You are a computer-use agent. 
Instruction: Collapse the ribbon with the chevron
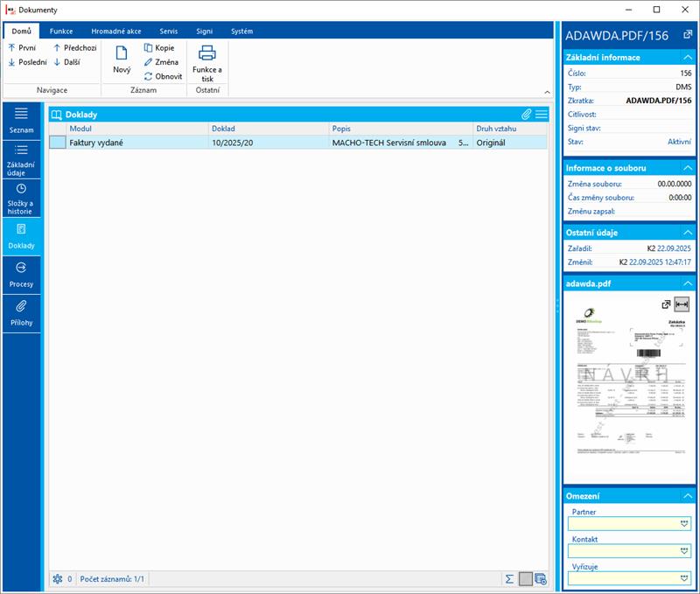point(548,92)
